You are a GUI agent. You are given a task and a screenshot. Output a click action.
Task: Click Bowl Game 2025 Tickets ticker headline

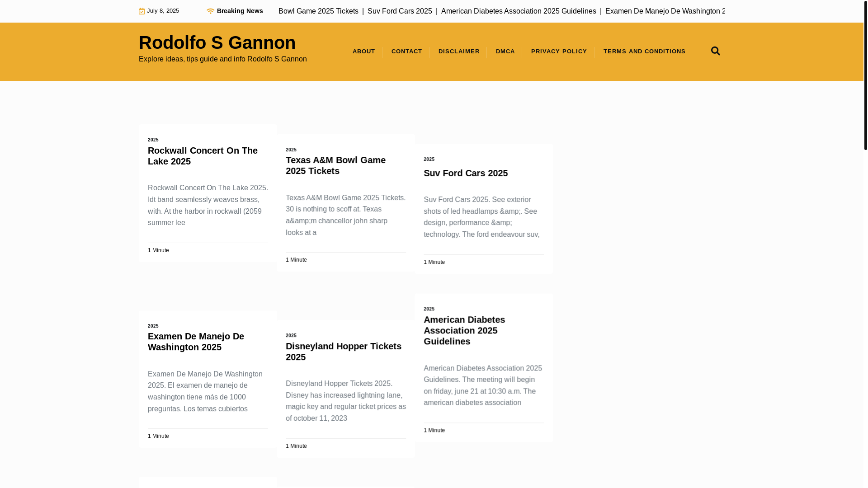pyautogui.click(x=318, y=11)
